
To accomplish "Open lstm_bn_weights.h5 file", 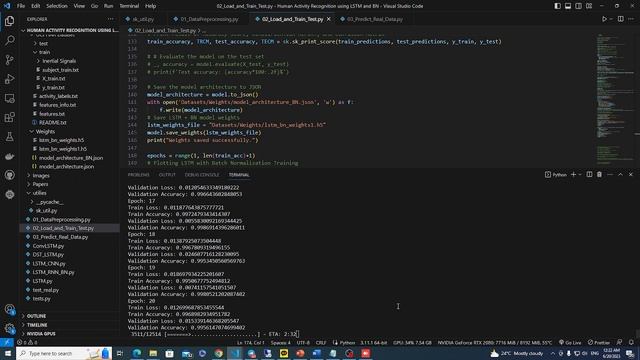I will click(x=61, y=140).
